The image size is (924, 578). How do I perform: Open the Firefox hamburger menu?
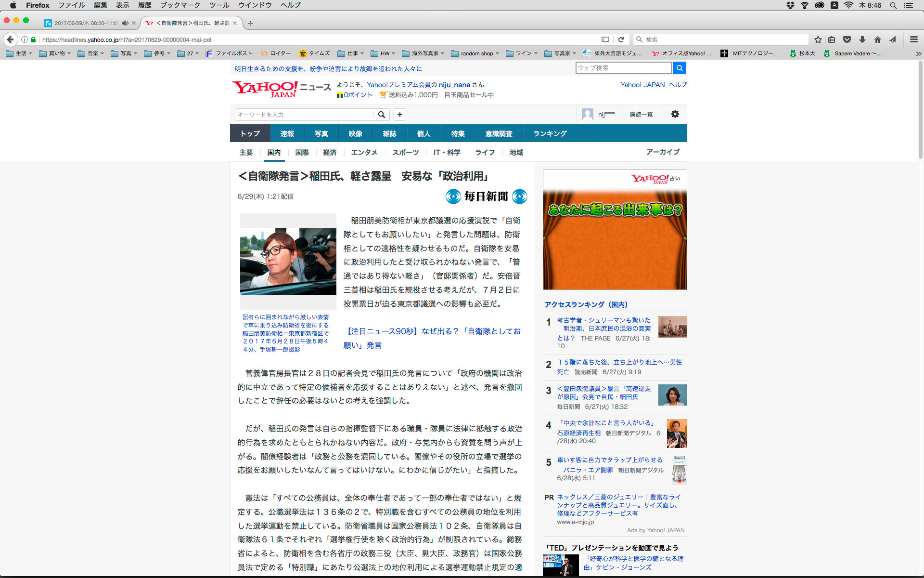pyautogui.click(x=913, y=39)
